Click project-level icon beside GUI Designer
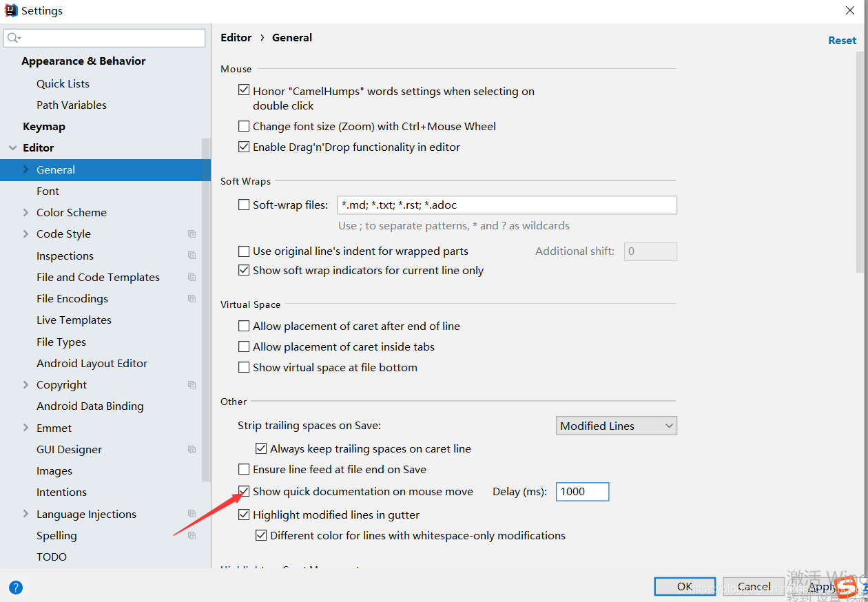This screenshot has height=602, width=868. 192,449
